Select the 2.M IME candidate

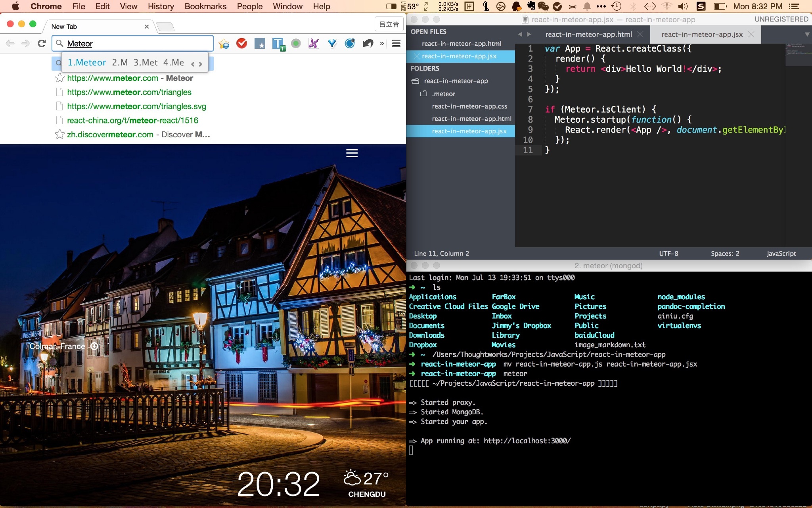pos(119,63)
